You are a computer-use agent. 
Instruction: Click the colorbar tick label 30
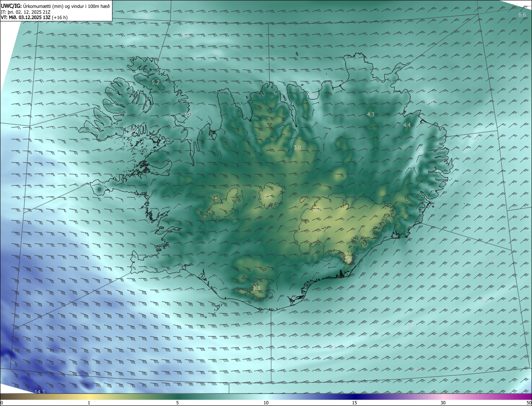point(443,403)
